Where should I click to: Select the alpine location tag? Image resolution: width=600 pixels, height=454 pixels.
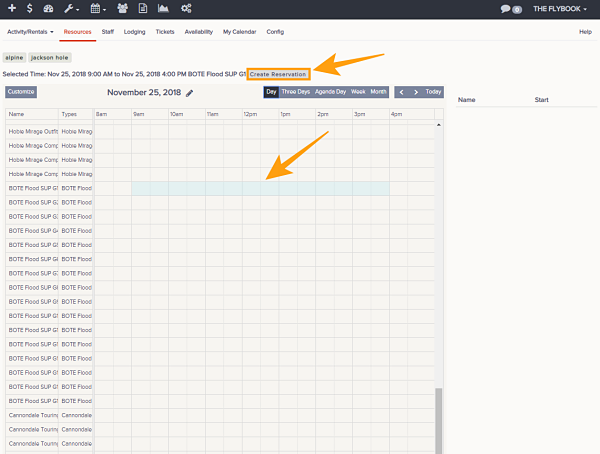point(14,58)
